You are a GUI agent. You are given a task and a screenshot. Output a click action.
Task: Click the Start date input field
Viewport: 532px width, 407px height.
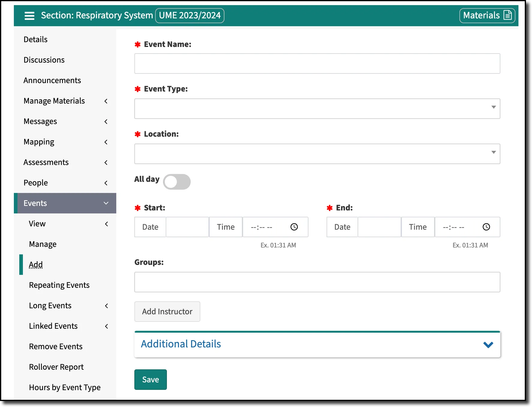tap(187, 227)
